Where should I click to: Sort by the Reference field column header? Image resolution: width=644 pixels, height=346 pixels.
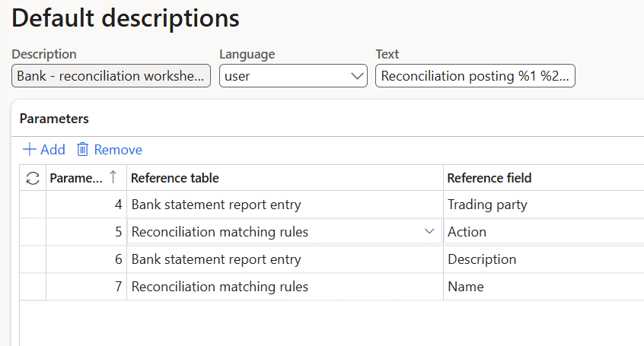click(x=544, y=178)
